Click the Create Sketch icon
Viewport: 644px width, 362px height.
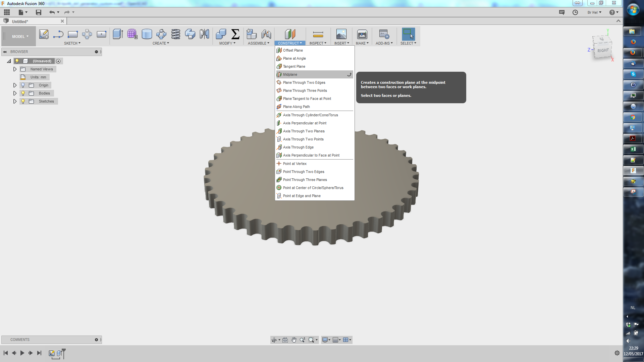click(x=44, y=34)
